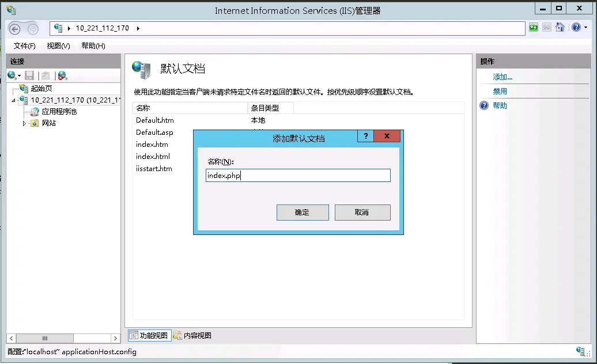This screenshot has width=597, height=364.
Task: Select Default.asp in the list
Action: 154,132
